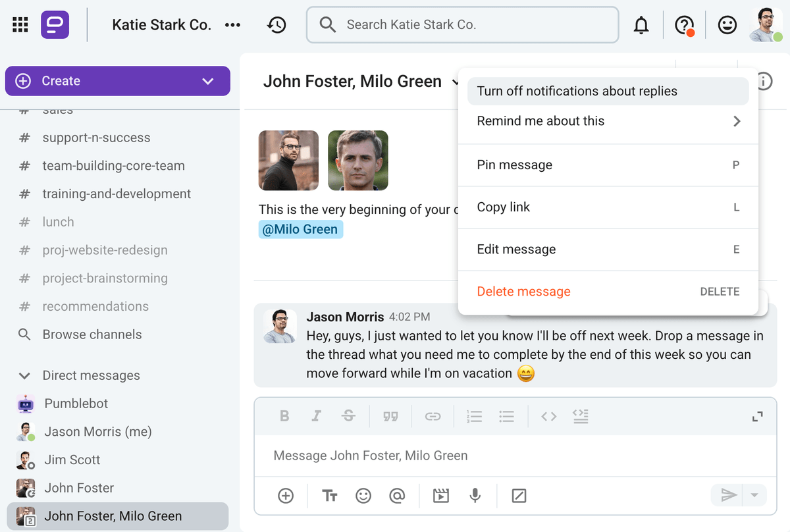Click the Bold formatting icon
The width and height of the screenshot is (790, 532).
point(284,416)
